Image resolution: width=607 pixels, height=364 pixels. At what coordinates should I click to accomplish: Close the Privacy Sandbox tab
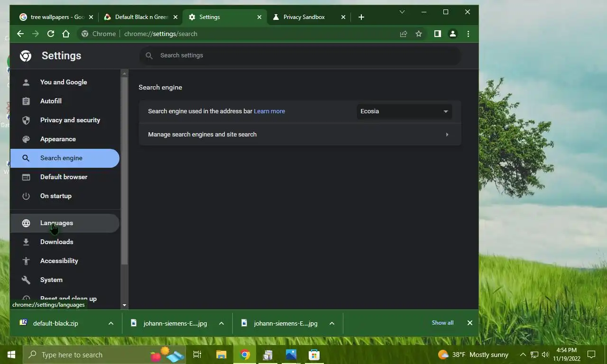343,17
